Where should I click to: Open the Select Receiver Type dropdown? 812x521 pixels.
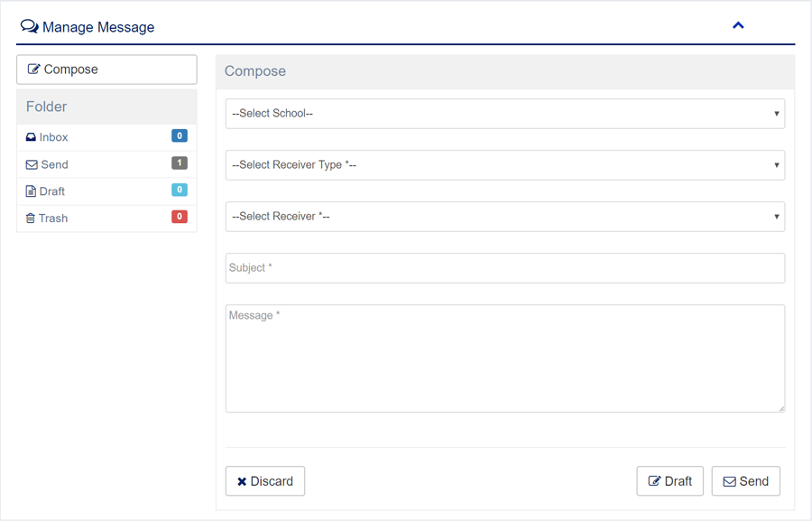tap(504, 165)
